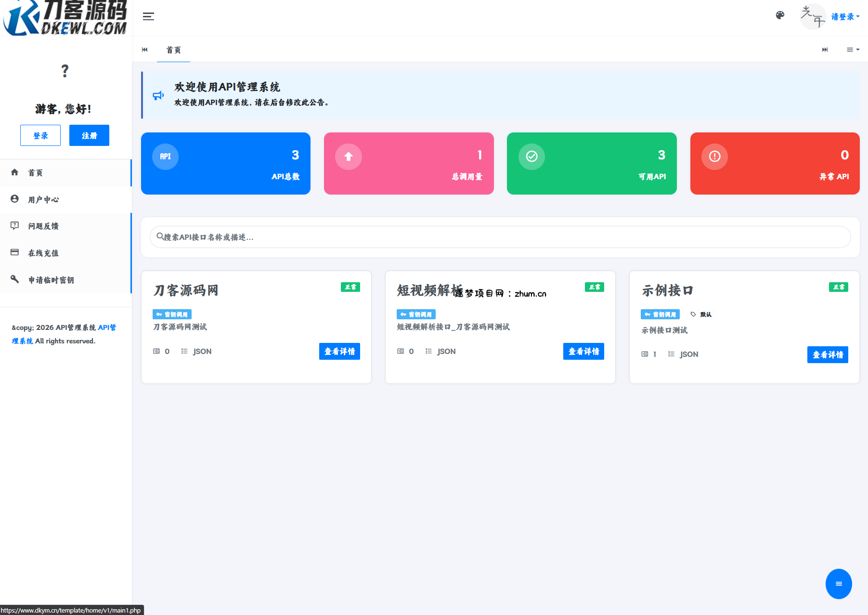Click 密钥调用 tag on 短视频解析 card

pos(416,314)
